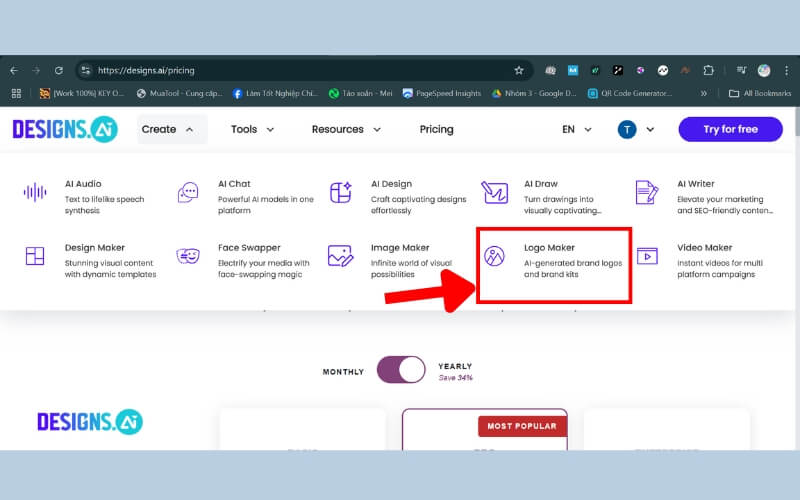800x500 pixels.
Task: Click the YEARLY billing label
Action: click(x=455, y=366)
